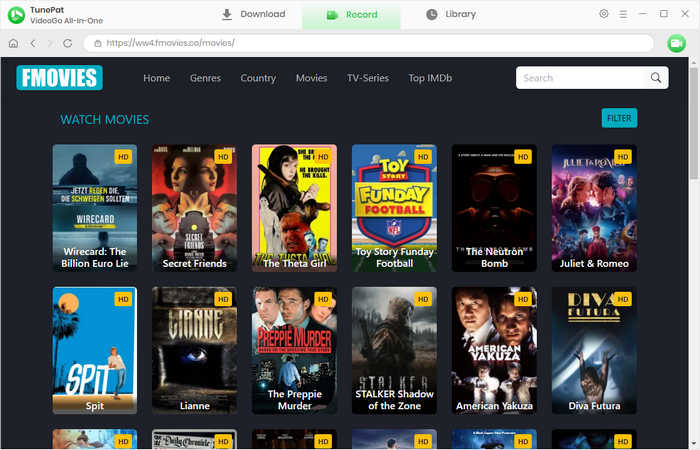The height and width of the screenshot is (450, 700).
Task: Open the hamburger menu icon
Action: point(623,14)
